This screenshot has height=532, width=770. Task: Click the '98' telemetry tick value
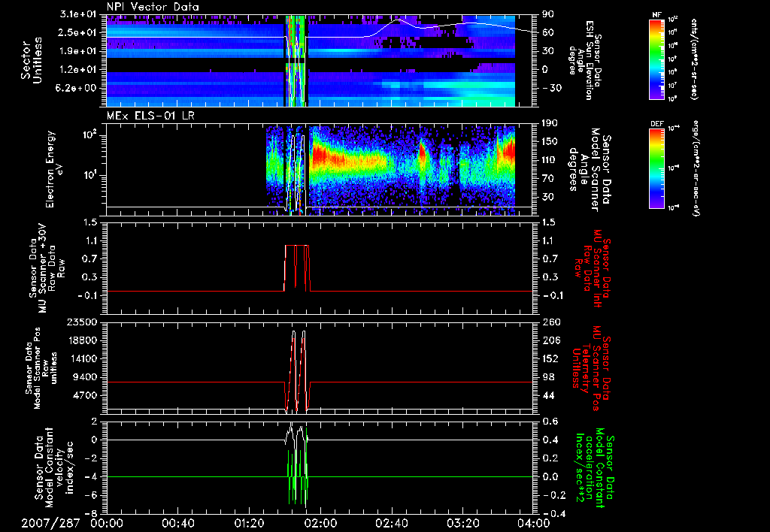click(548, 377)
